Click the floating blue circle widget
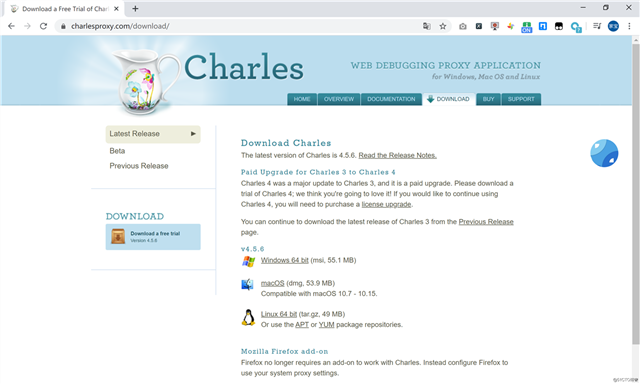This screenshot has width=640, height=384. pos(604,153)
